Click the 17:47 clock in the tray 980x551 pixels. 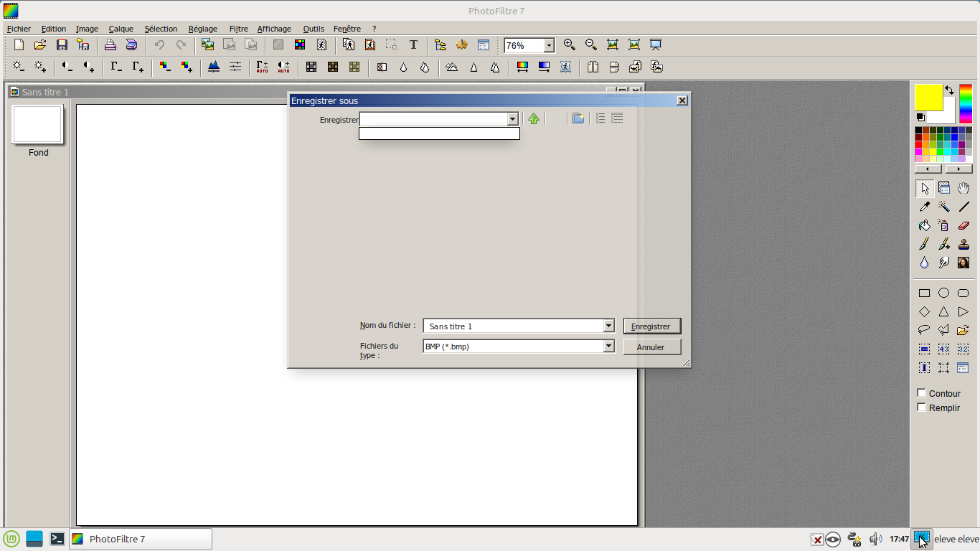[x=899, y=539]
